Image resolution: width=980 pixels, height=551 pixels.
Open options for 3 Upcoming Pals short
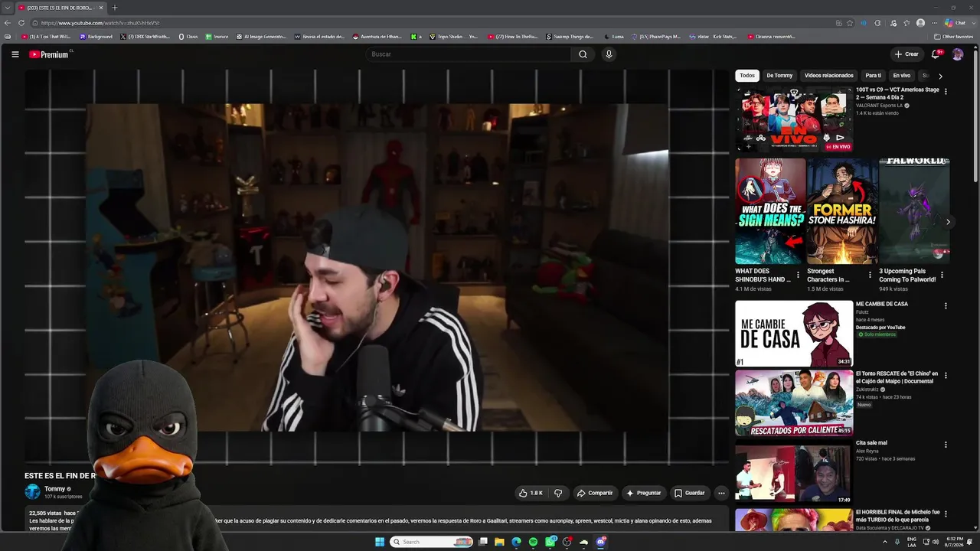tap(942, 275)
